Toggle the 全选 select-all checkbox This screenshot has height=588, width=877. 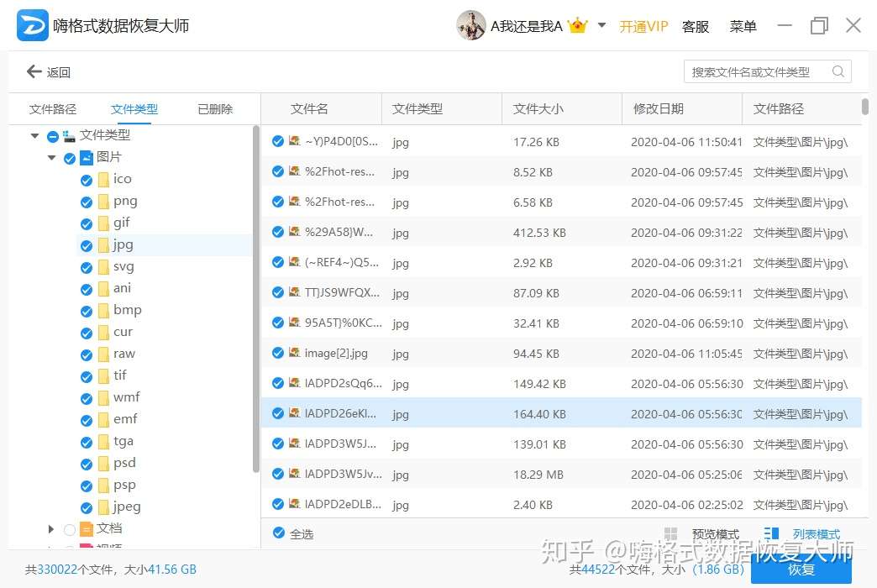277,533
